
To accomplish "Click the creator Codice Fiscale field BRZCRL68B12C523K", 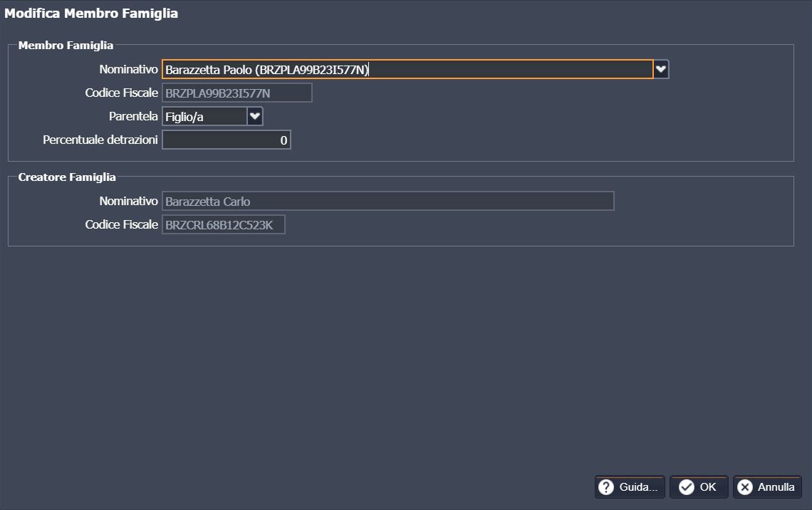I will click(x=223, y=225).
